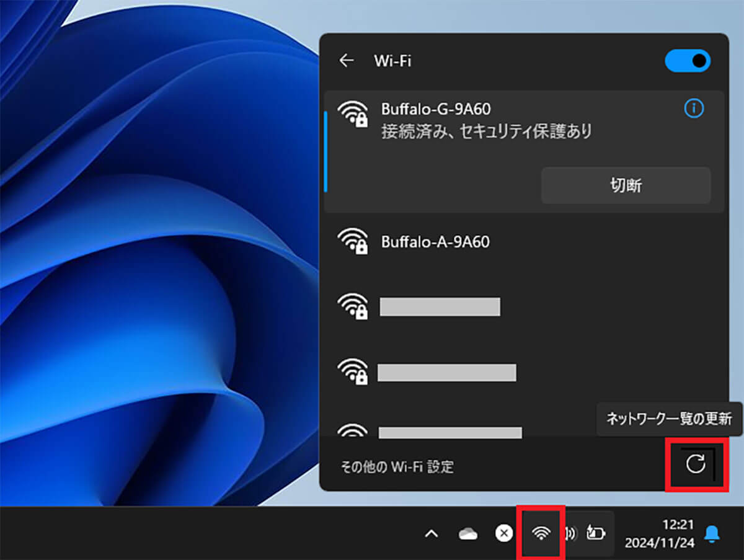Turn off the Wi-Fi toggle switch

coord(688,61)
